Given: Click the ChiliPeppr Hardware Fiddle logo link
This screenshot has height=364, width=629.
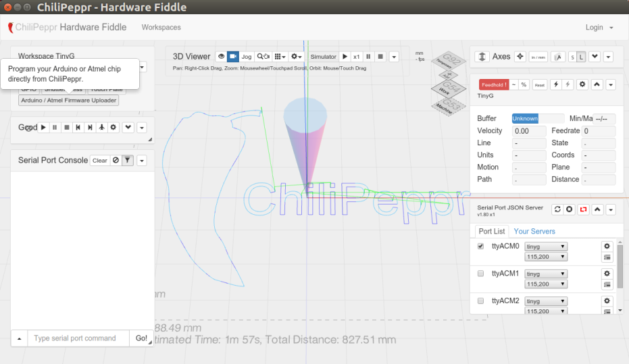Looking at the screenshot, I should pos(68,27).
